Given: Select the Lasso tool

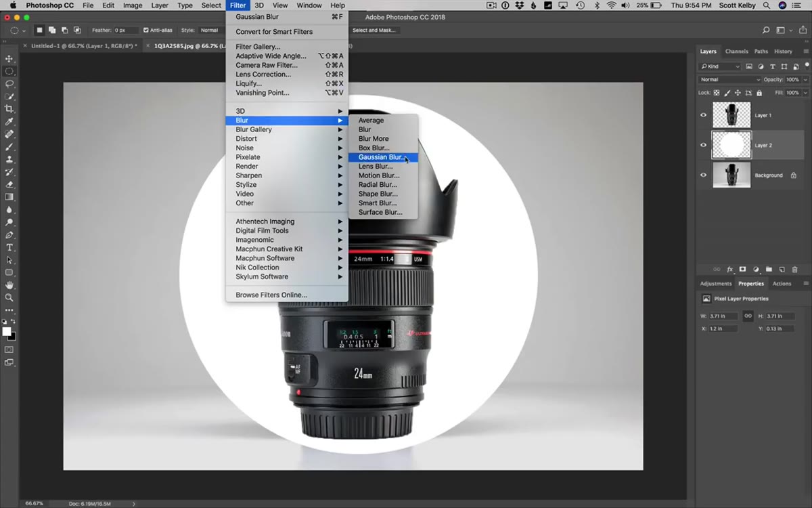Looking at the screenshot, I should (x=9, y=84).
